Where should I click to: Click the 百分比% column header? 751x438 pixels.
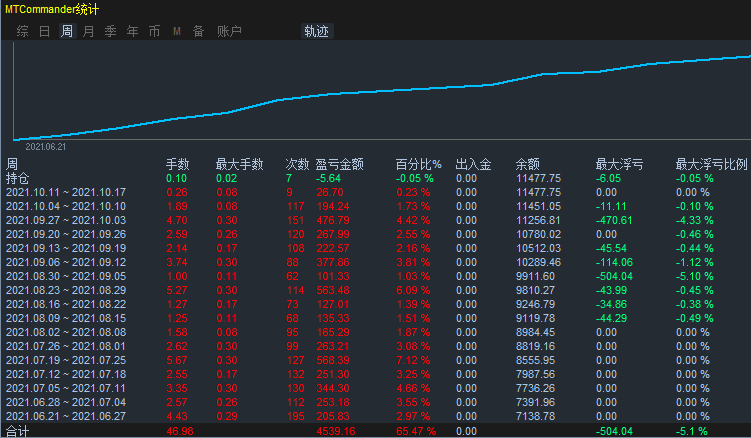point(419,164)
